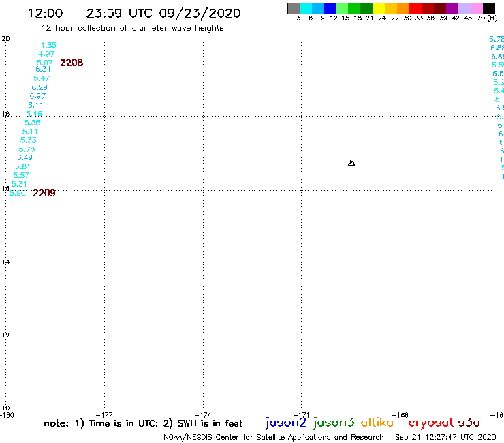Select the gray swatch in the color legend
The width and height of the screenshot is (504, 443).
click(x=294, y=8)
